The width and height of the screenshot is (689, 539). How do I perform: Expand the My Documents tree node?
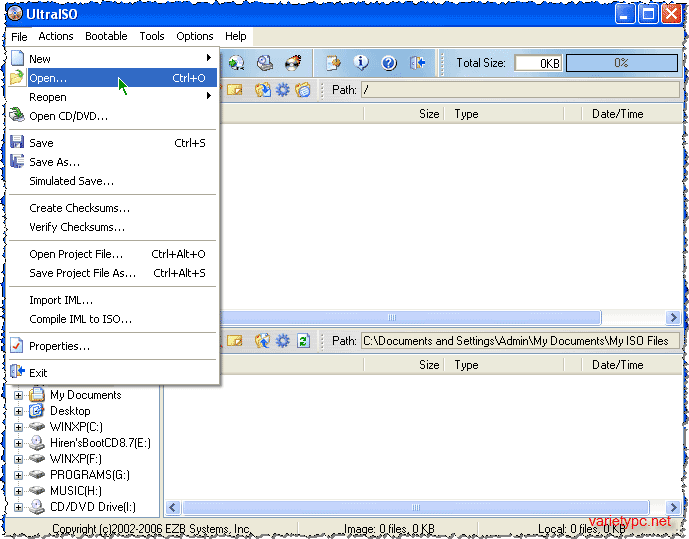[18, 395]
